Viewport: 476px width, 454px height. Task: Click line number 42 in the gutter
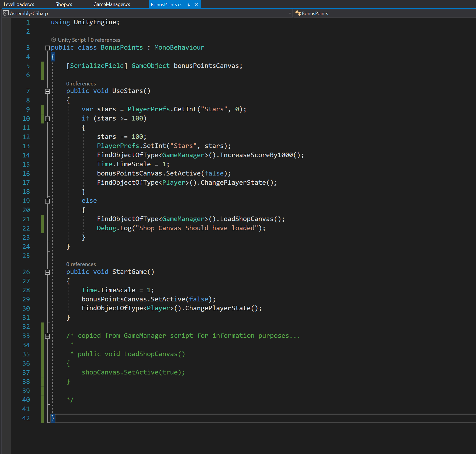pyautogui.click(x=26, y=418)
